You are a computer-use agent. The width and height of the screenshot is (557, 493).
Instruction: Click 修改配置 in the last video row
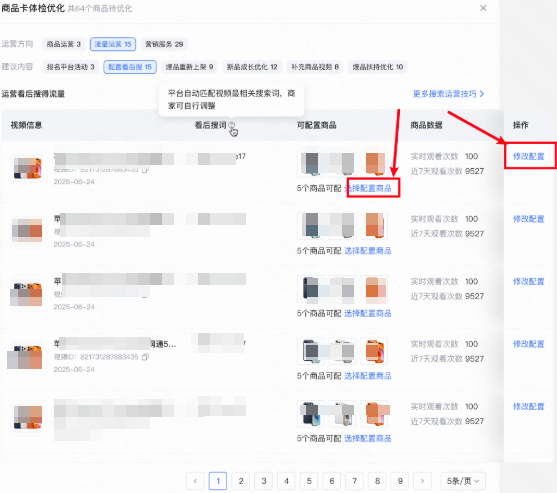click(529, 406)
